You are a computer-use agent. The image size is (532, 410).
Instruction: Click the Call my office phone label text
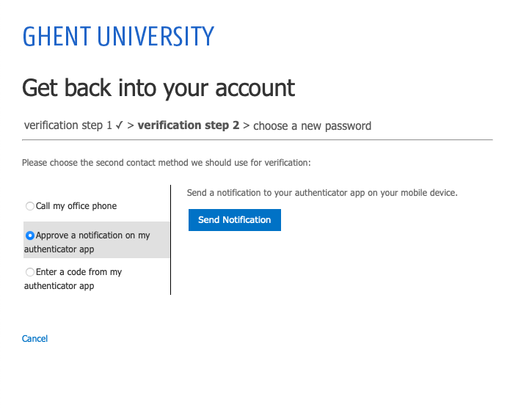76,206
